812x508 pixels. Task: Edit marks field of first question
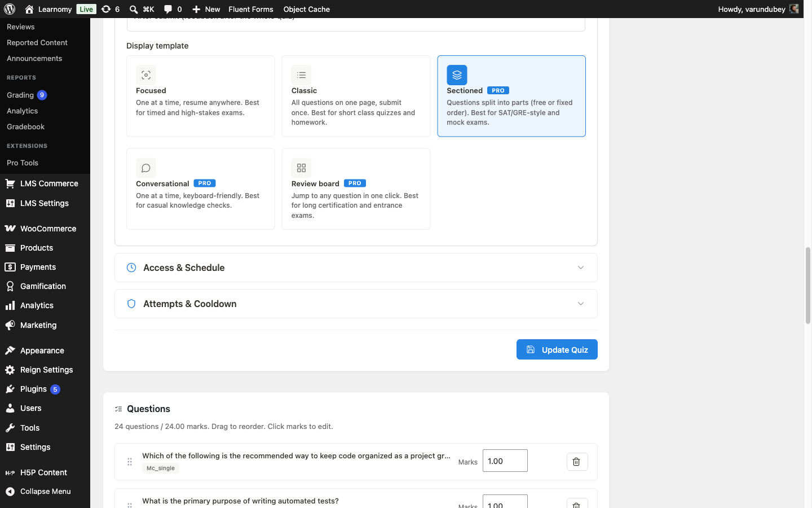tap(505, 461)
